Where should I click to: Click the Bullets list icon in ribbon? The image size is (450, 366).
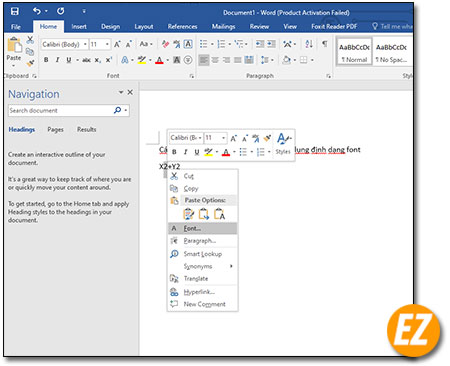(203, 44)
